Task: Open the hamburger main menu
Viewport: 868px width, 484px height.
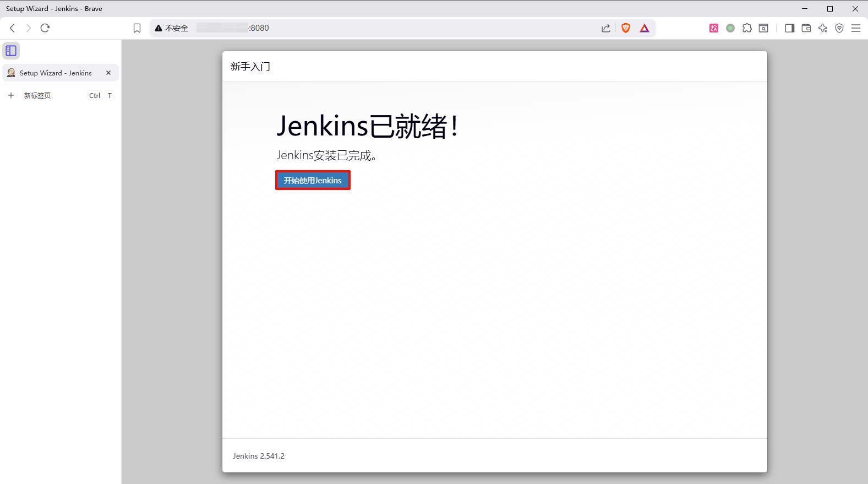Action: 856,28
